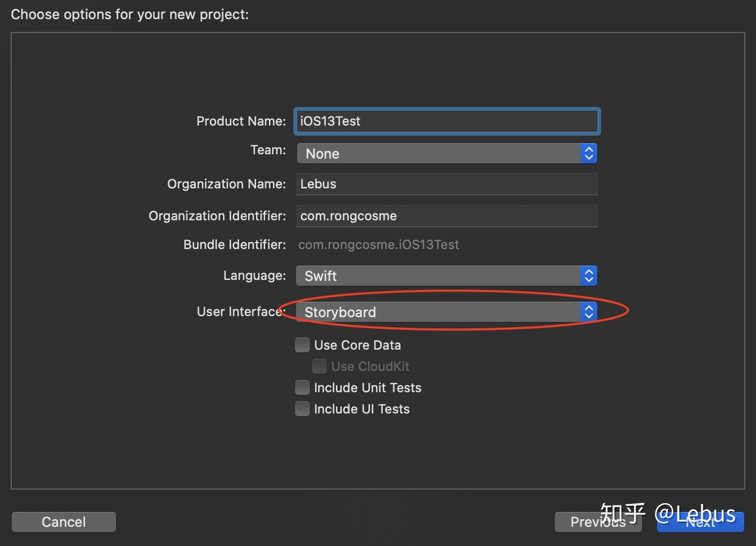The image size is (756, 546).
Task: Open the Team dropdown showing None
Action: pos(442,153)
